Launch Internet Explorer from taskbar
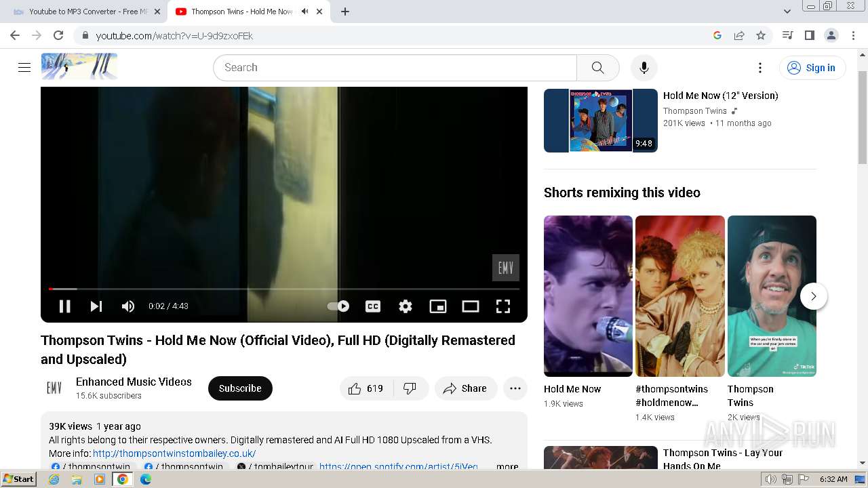 54,479
